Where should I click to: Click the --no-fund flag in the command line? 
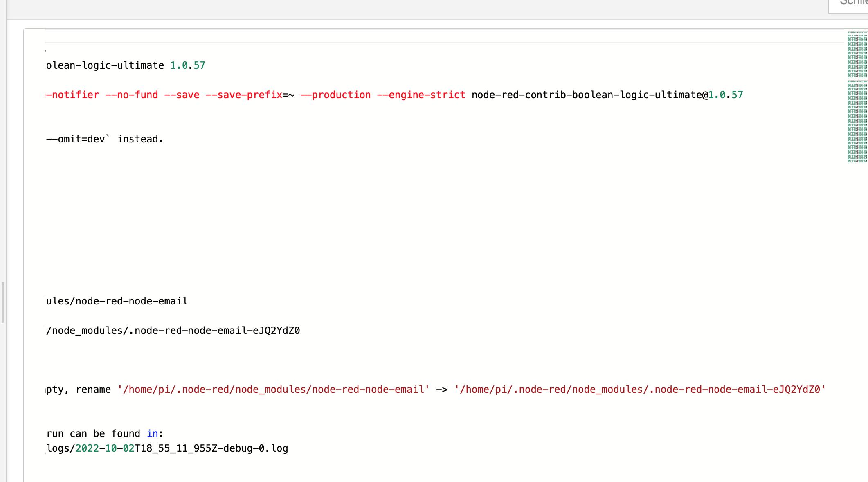[x=131, y=95]
